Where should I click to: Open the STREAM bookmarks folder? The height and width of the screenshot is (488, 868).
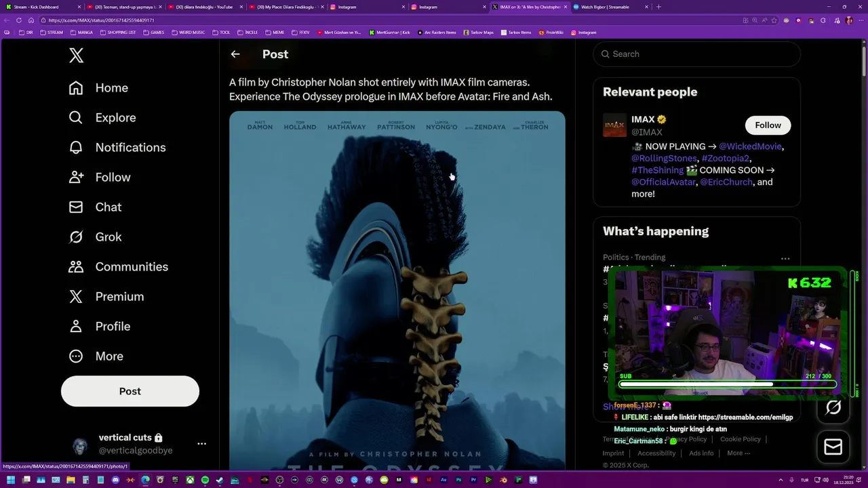pos(52,33)
